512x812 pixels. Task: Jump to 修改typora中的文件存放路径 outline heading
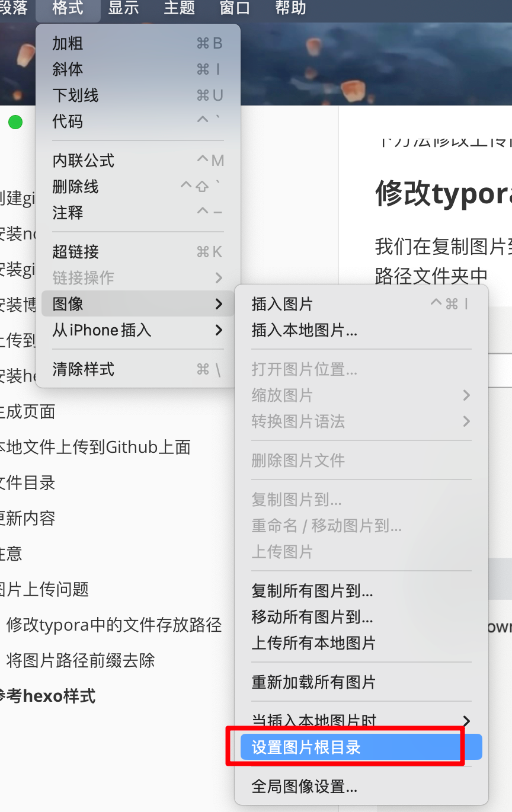pos(114,625)
